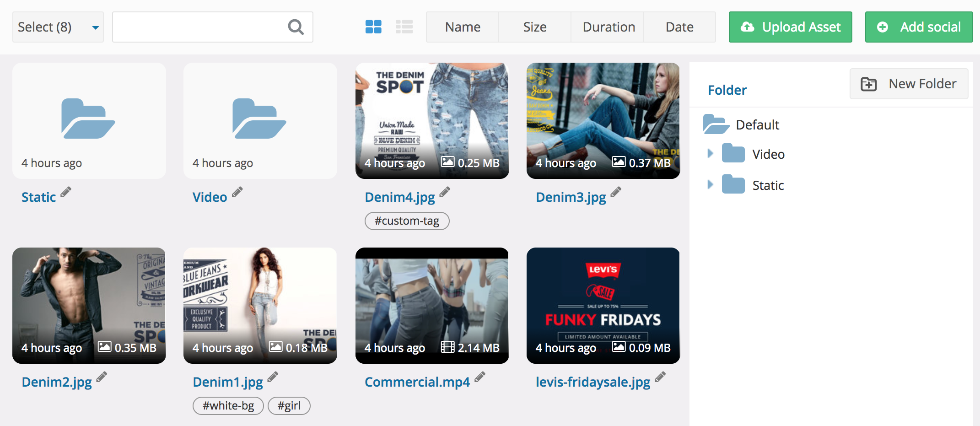Image resolution: width=980 pixels, height=426 pixels.
Task: Edit Denim2.jpg name pencil icon
Action: pyautogui.click(x=102, y=377)
